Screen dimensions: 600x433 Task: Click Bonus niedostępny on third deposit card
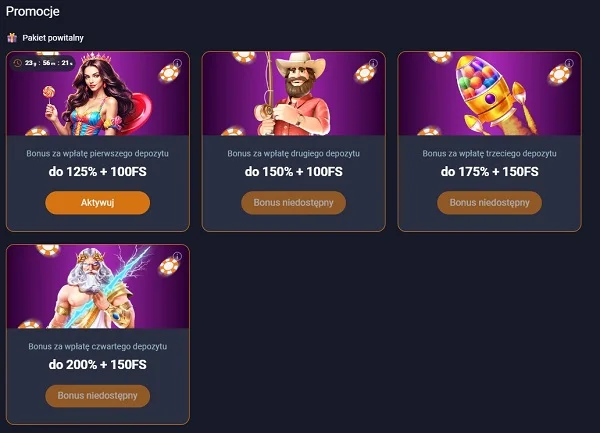point(489,202)
